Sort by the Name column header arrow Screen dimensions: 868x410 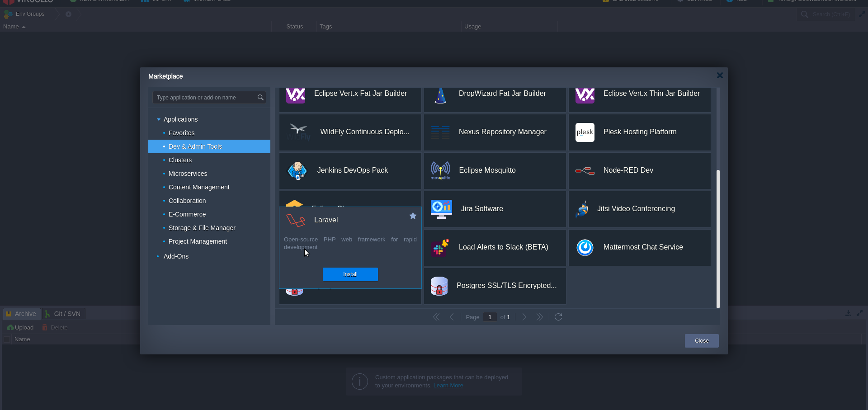24,27
